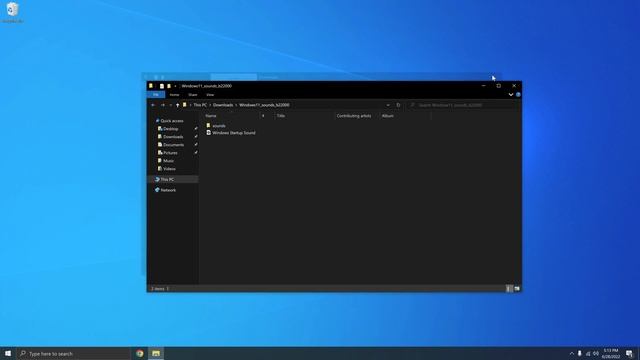
Task: Switch to Large icons view in status bar
Action: tap(517, 289)
